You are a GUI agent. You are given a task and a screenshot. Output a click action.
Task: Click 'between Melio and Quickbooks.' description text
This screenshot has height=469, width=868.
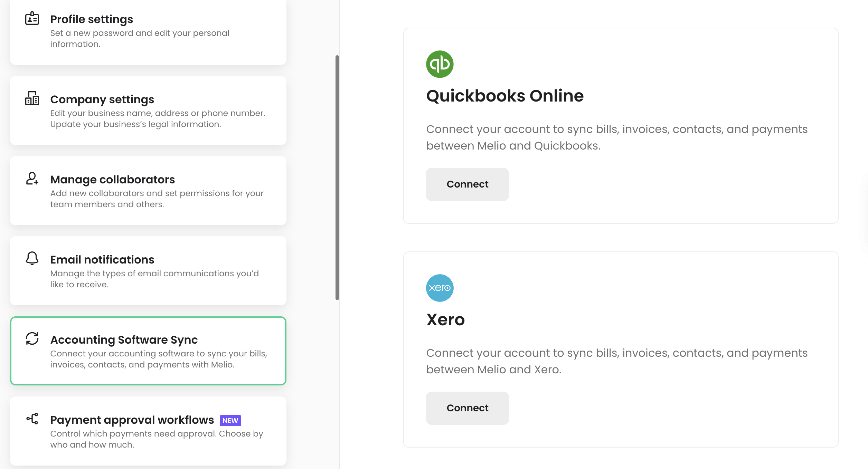click(513, 146)
